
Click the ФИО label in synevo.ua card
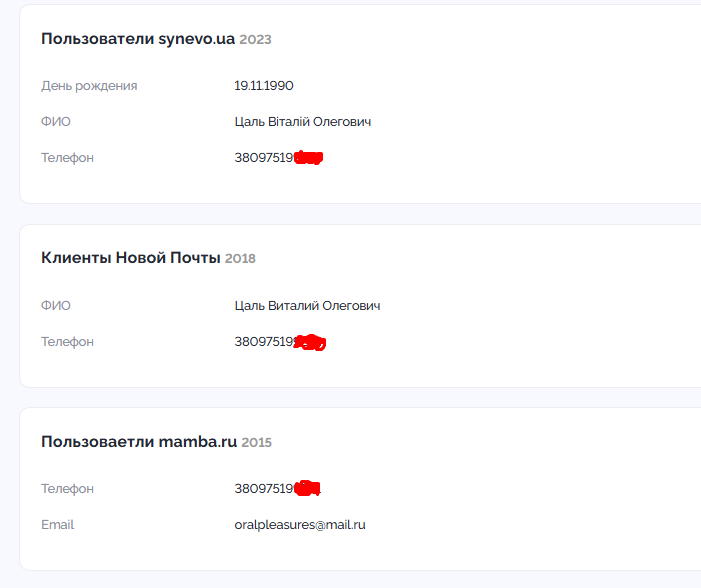56,122
